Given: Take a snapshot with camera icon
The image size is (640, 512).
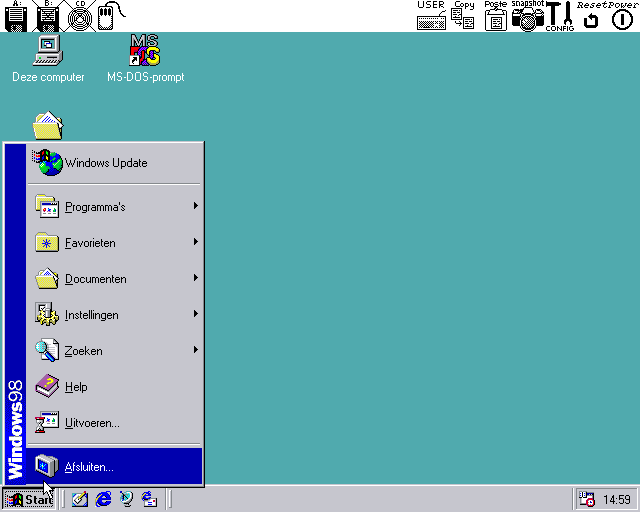Looking at the screenshot, I should (528, 16).
